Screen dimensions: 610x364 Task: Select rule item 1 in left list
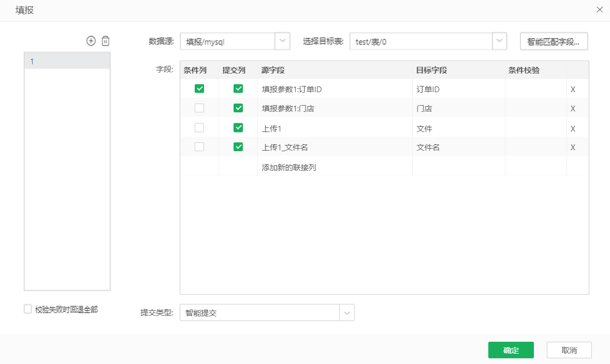click(x=67, y=61)
